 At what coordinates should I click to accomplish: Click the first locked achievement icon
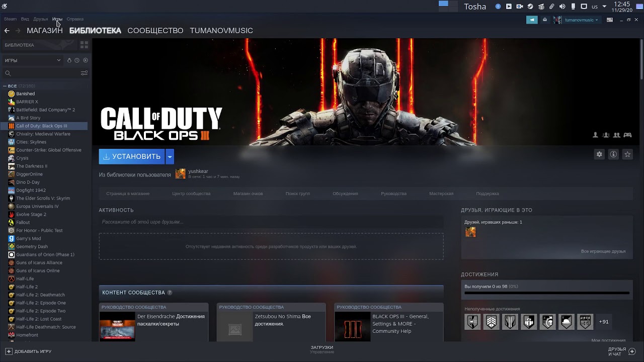pos(472,322)
